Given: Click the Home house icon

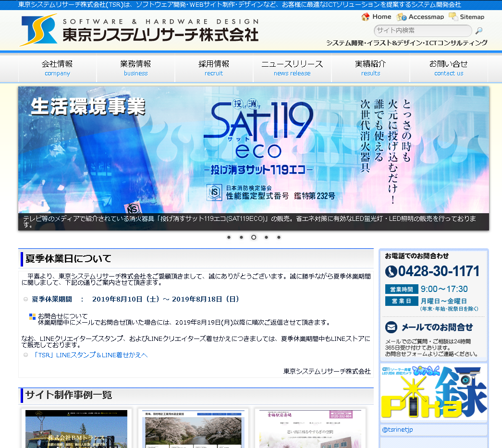Looking at the screenshot, I should click(365, 17).
